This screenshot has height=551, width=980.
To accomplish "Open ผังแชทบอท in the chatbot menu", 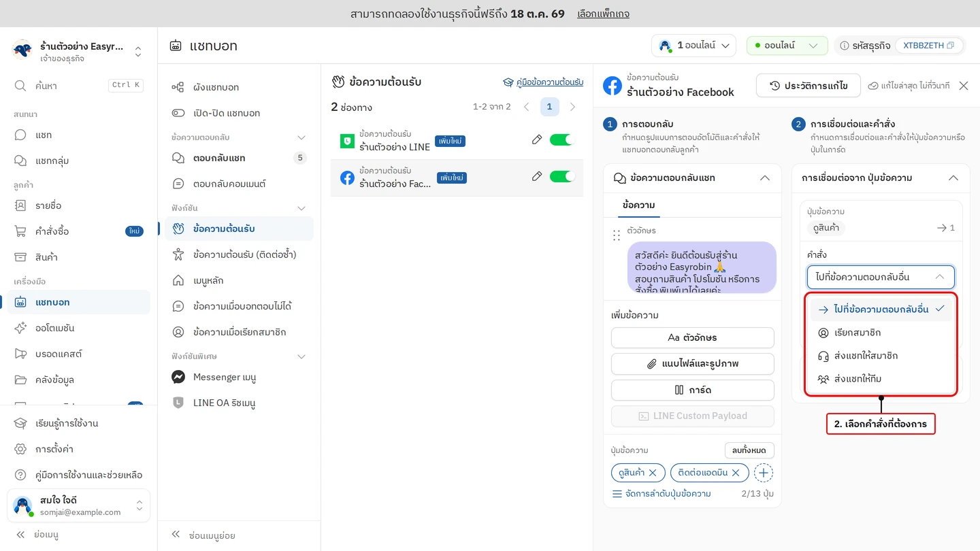I will (239, 87).
